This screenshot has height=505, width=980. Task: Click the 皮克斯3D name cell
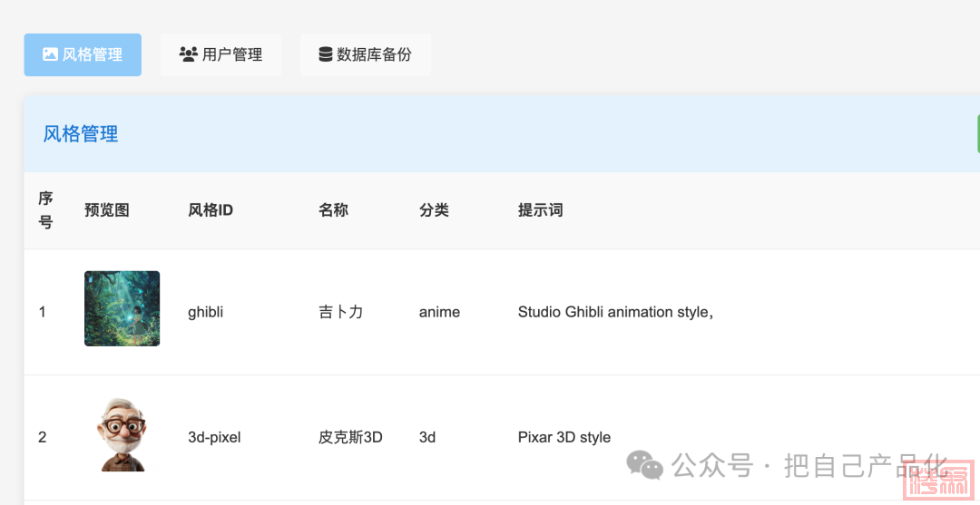350,437
